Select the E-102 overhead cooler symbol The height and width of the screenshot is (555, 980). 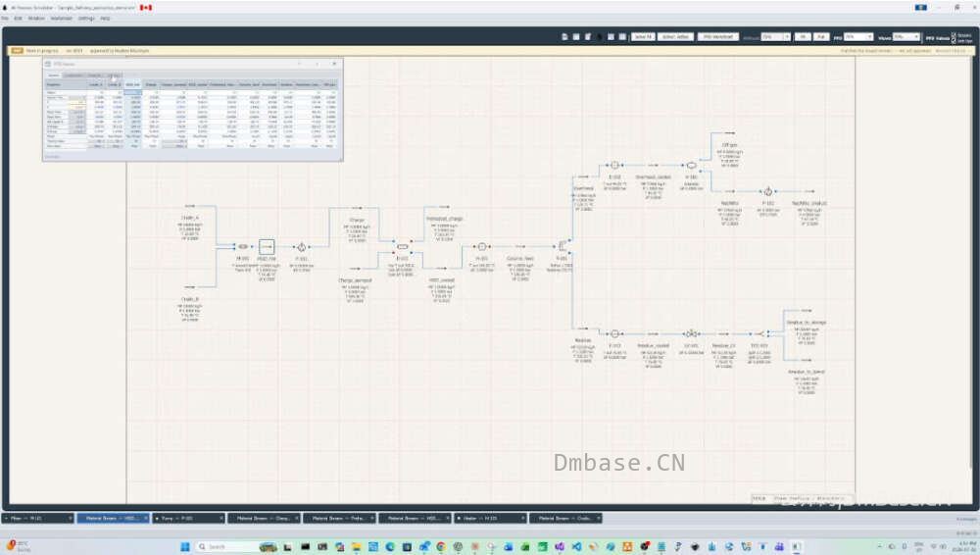615,165
